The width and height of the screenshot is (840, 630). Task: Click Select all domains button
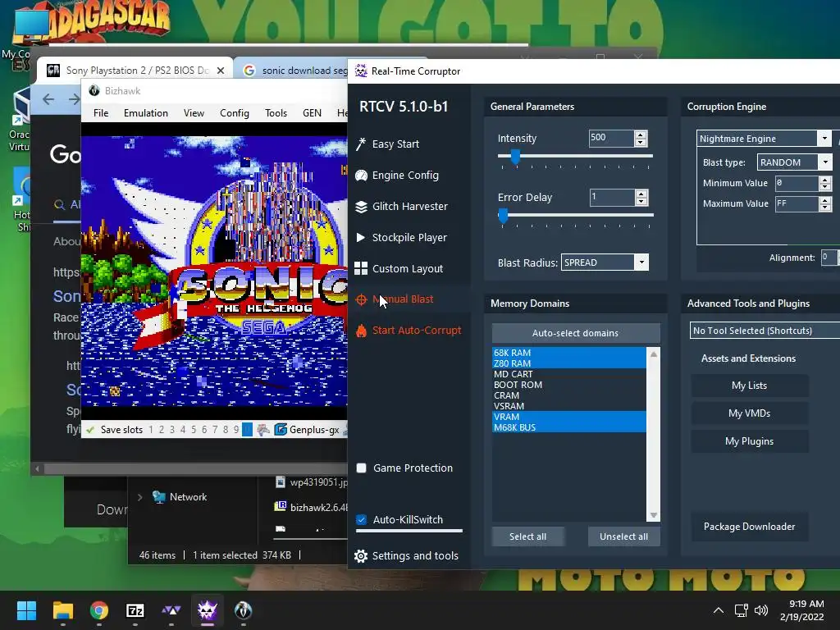tap(527, 536)
